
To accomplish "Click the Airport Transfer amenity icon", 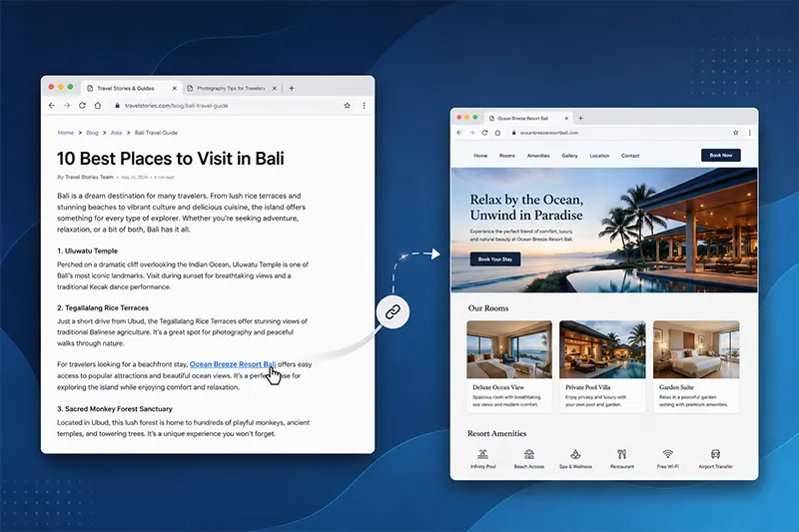I will click(715, 453).
